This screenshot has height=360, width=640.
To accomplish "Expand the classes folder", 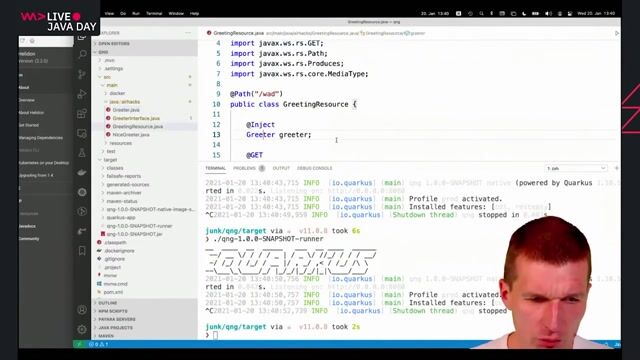I will [x=115, y=168].
